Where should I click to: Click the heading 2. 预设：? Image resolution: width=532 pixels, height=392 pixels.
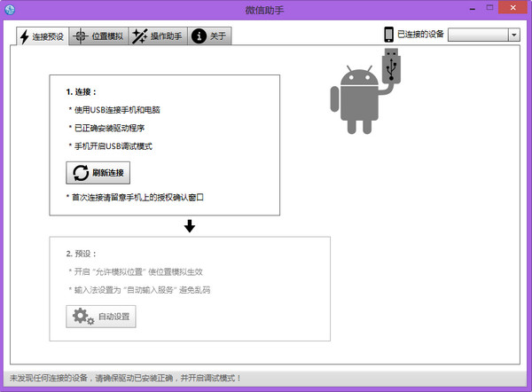click(x=82, y=254)
